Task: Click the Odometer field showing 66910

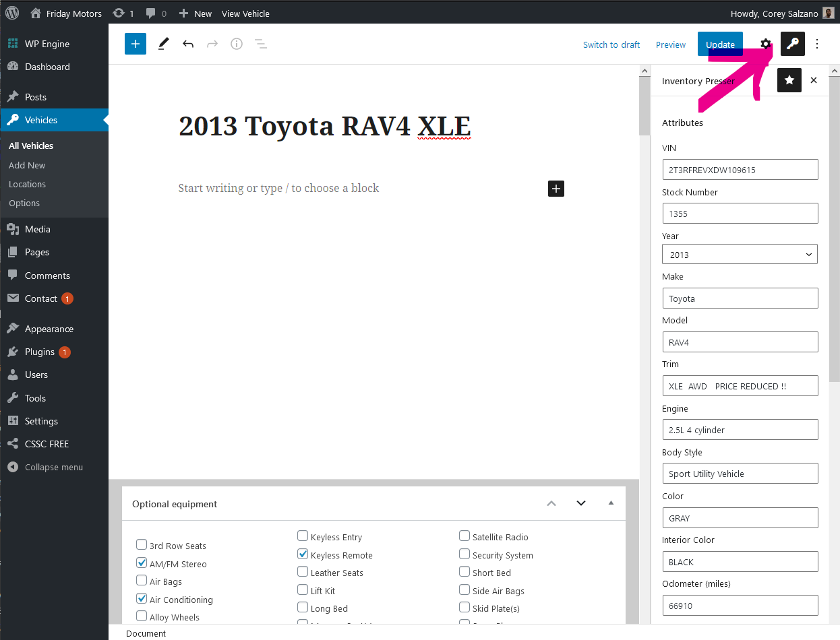Action: pos(740,606)
